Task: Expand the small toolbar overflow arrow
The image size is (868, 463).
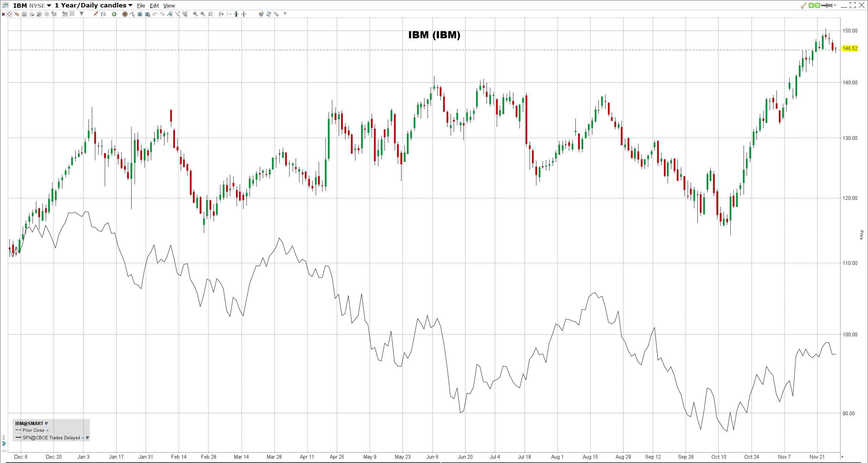Action: [x=285, y=14]
